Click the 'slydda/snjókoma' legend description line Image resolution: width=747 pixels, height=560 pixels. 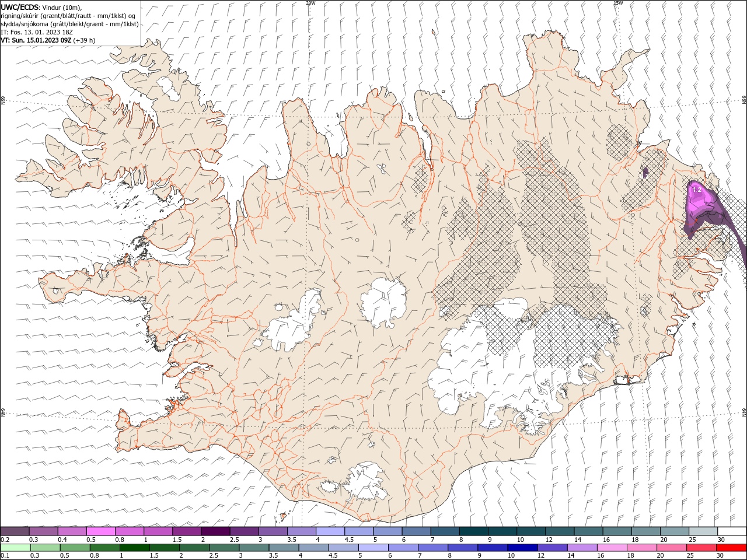pyautogui.click(x=69, y=24)
